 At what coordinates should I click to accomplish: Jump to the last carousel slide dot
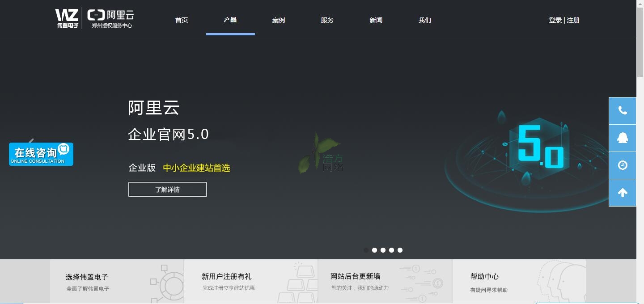pyautogui.click(x=400, y=250)
